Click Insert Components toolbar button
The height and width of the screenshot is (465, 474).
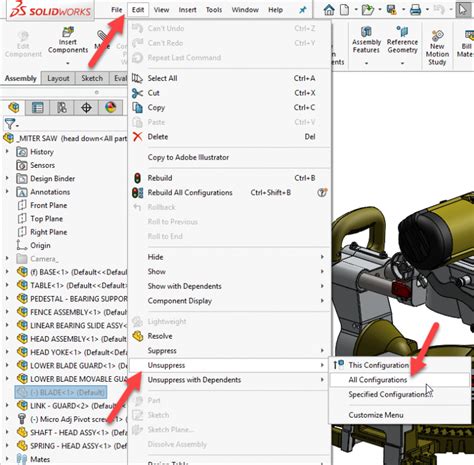click(x=68, y=40)
